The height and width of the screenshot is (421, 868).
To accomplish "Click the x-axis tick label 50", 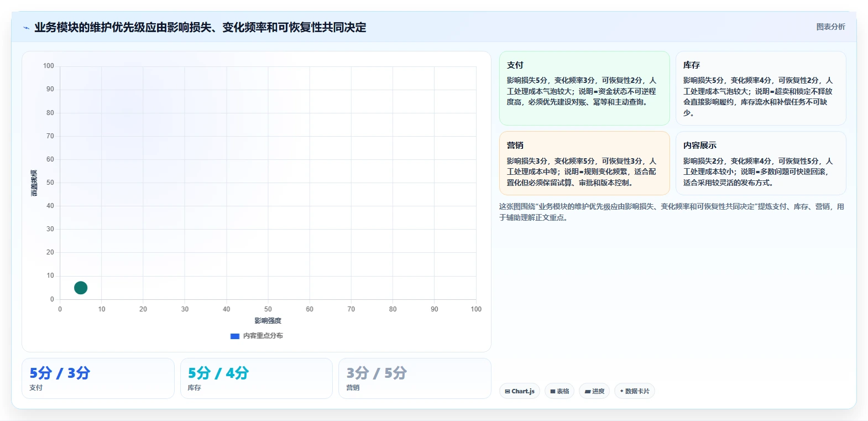I will [x=268, y=309].
